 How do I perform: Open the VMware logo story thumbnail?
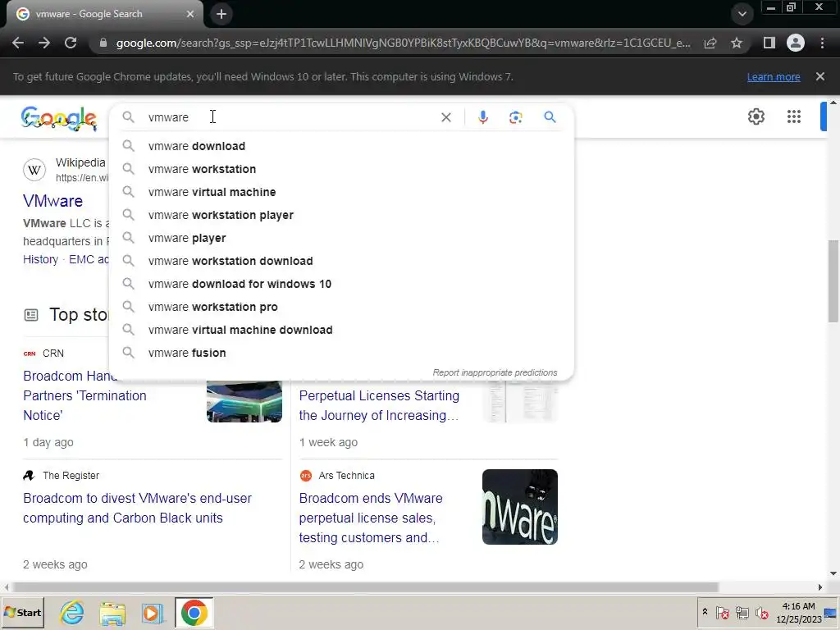[519, 507]
